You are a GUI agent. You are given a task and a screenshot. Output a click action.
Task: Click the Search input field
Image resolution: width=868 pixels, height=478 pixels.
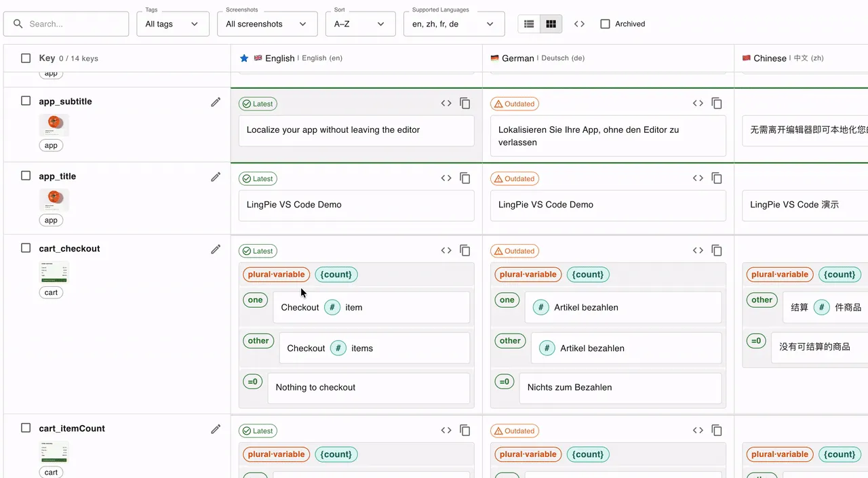coord(66,24)
